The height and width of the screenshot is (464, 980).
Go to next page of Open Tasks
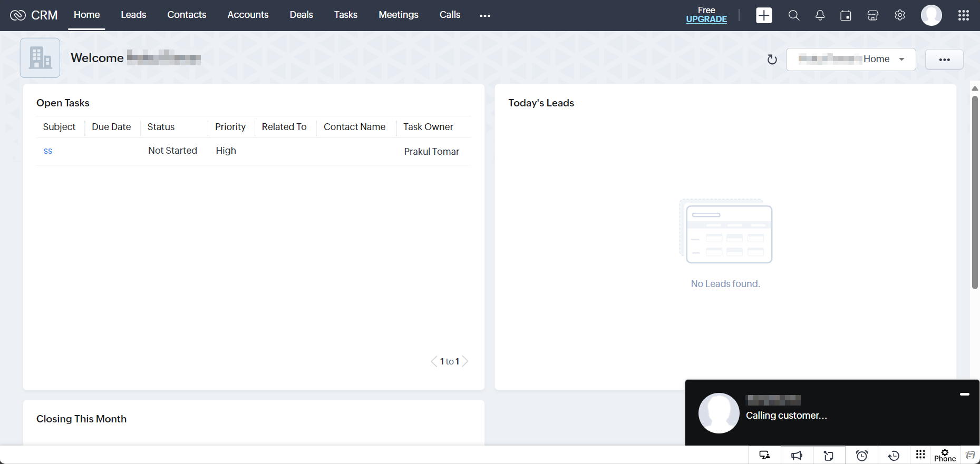(465, 361)
